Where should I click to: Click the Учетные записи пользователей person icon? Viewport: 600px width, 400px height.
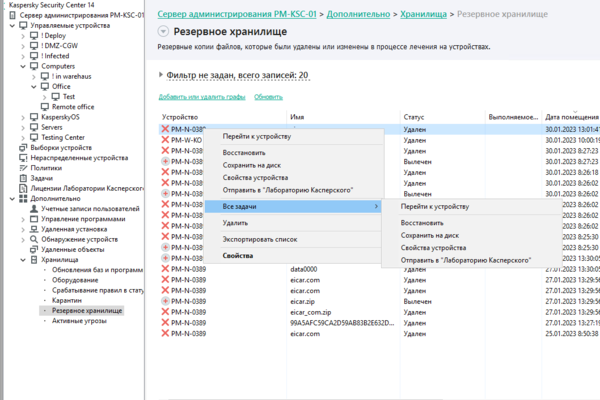34,209
